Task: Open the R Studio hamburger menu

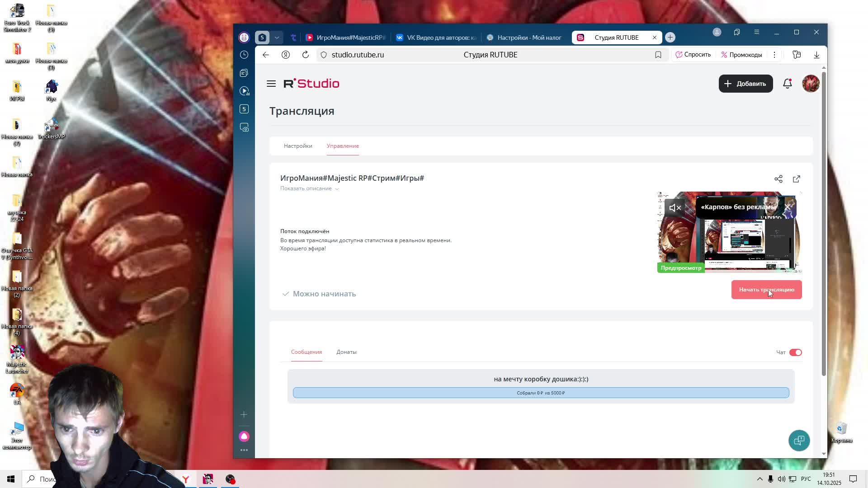Action: coord(271,84)
